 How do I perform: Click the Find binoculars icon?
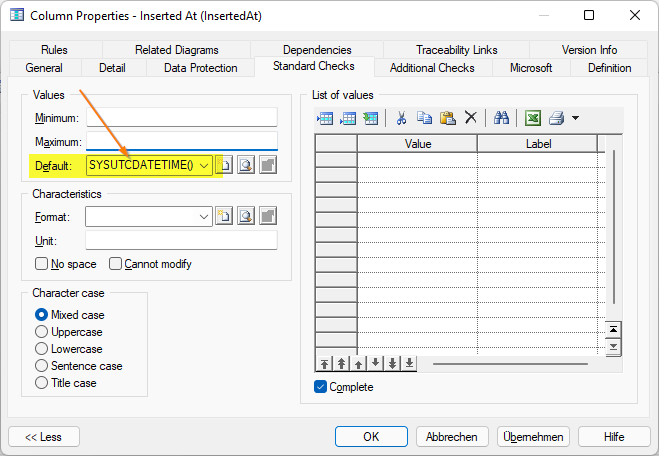tap(502, 118)
